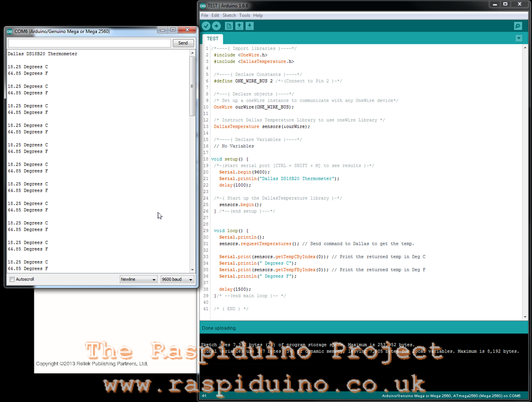Click the 'Done uploading.' status message
This screenshot has width=532, height=402.
(x=219, y=328)
